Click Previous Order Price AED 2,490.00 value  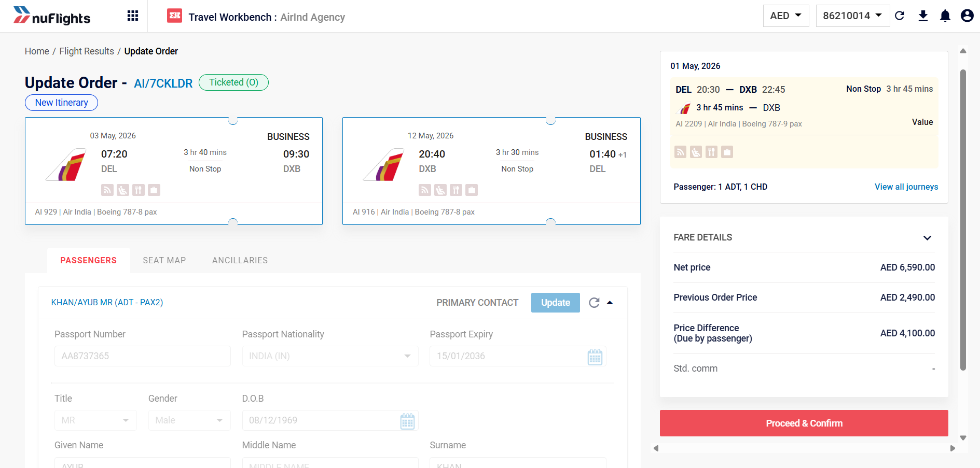pyautogui.click(x=907, y=297)
